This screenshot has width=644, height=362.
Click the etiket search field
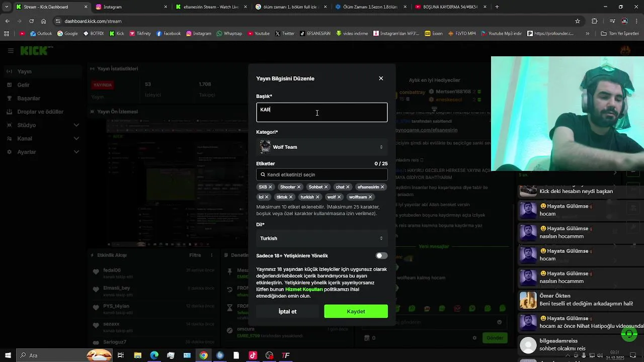pos(322,174)
